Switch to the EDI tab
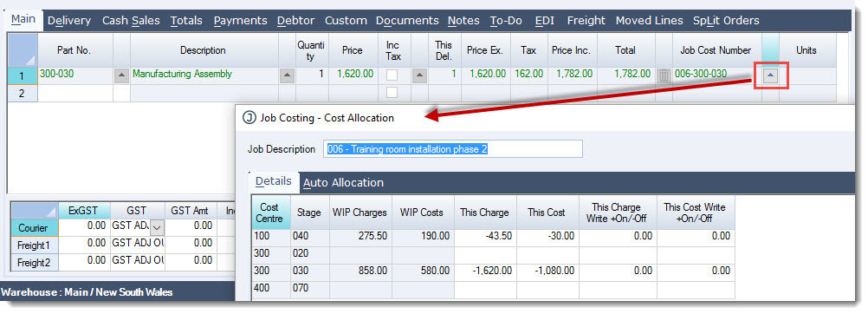Image resolution: width=868 pixels, height=314 pixels. coord(545,21)
